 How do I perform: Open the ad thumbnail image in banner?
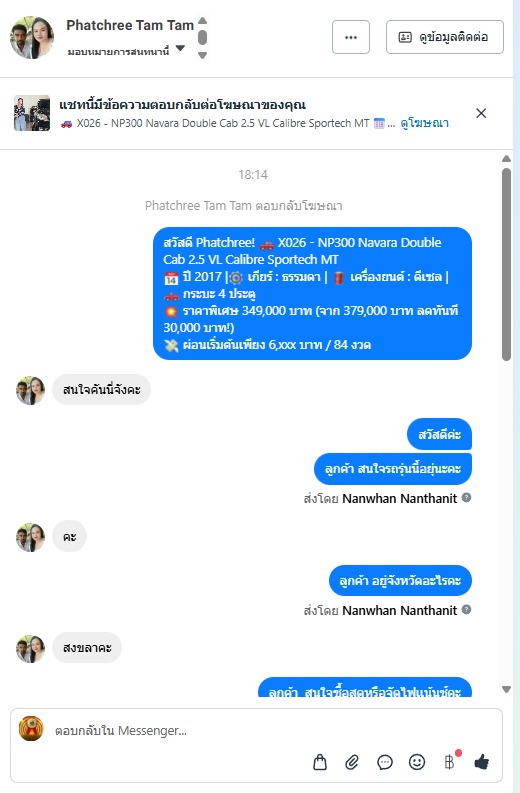click(x=32, y=113)
